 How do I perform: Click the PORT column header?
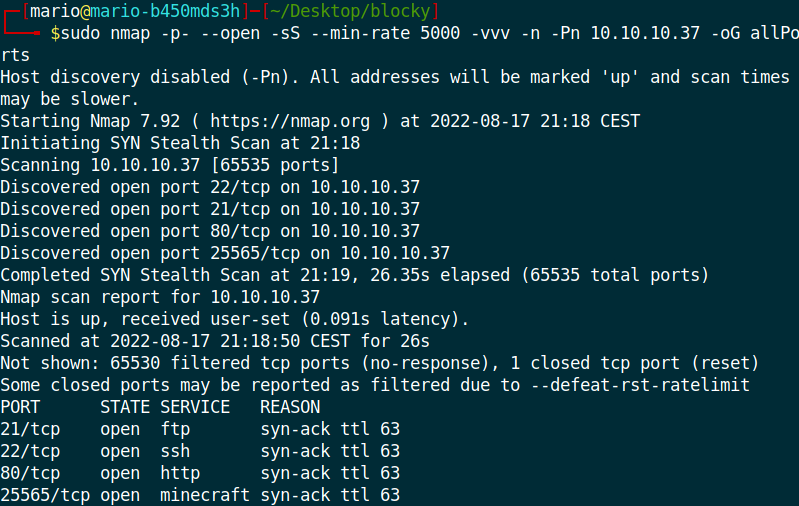pos(20,407)
